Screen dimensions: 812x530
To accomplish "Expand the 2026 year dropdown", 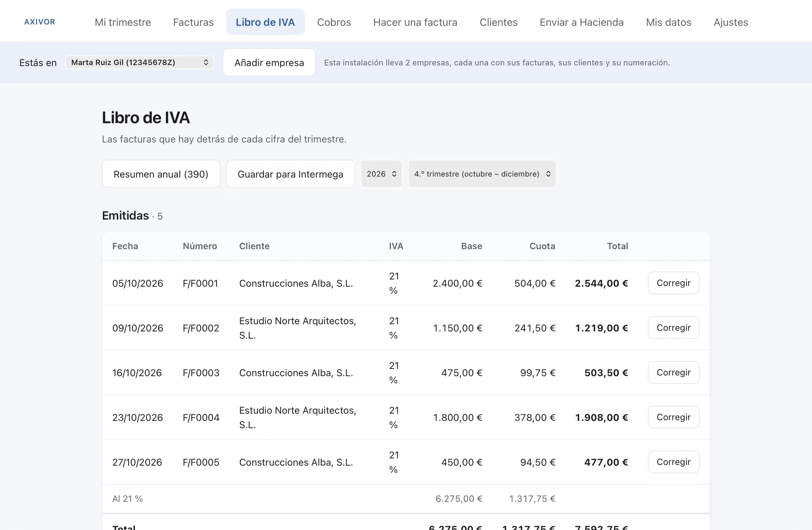I will click(382, 174).
